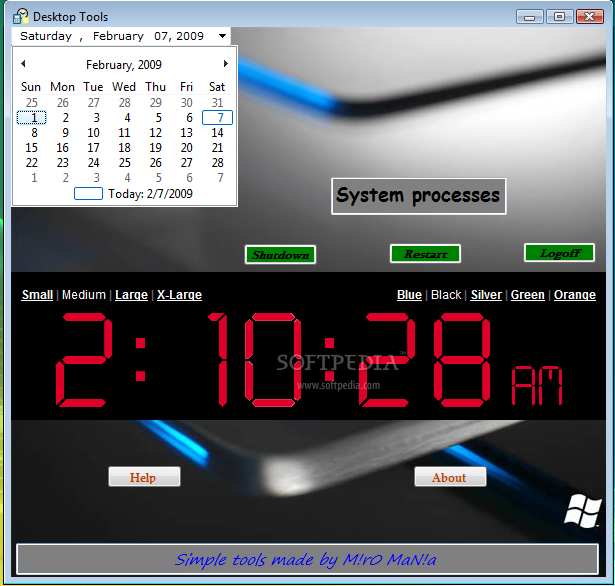Click the today marker box in calendar footer
The height and width of the screenshot is (586, 615).
point(88,193)
